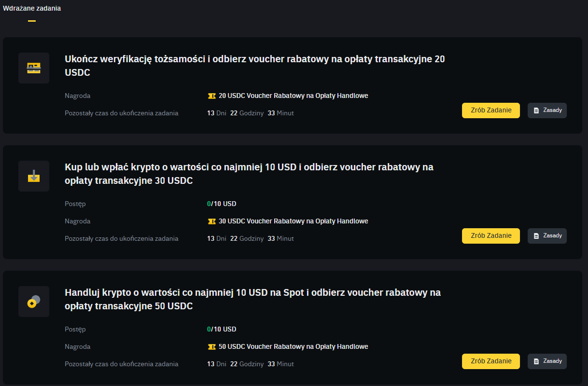Viewport: 588px width, 386px height.
Task: Open Zasady for buy or deposit crypto task
Action: coord(547,235)
